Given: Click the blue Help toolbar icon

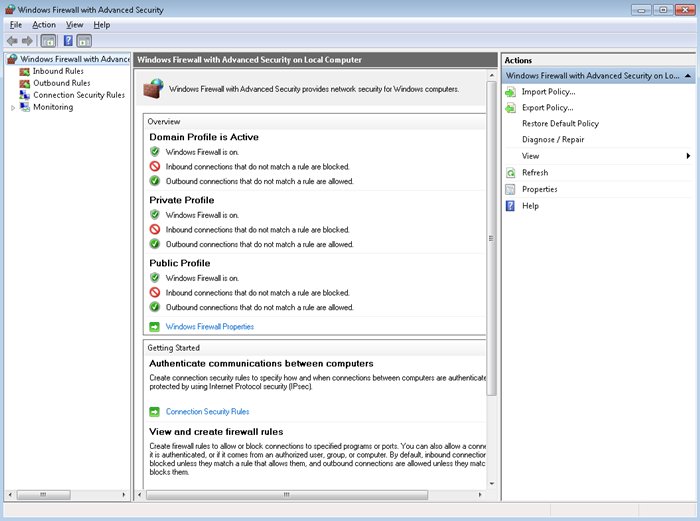Looking at the screenshot, I should coord(68,41).
